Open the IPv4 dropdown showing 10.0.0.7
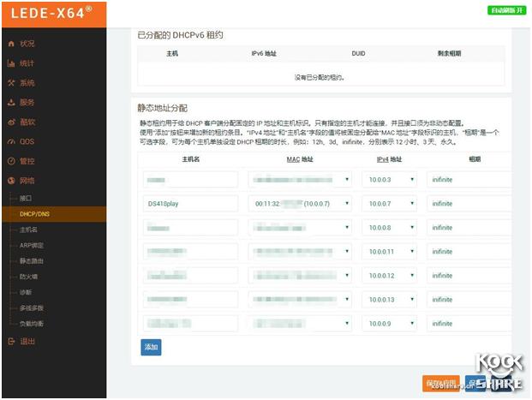This screenshot has width=532, height=400. click(389, 204)
